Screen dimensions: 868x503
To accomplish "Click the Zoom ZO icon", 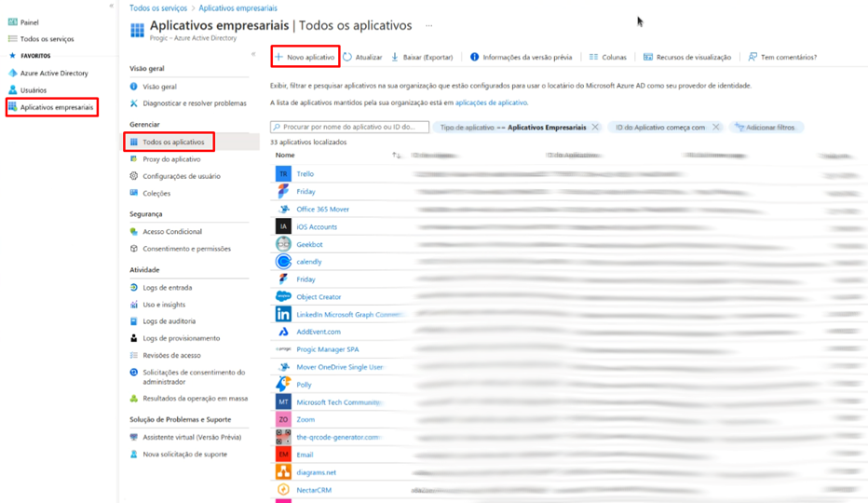I will pos(283,419).
